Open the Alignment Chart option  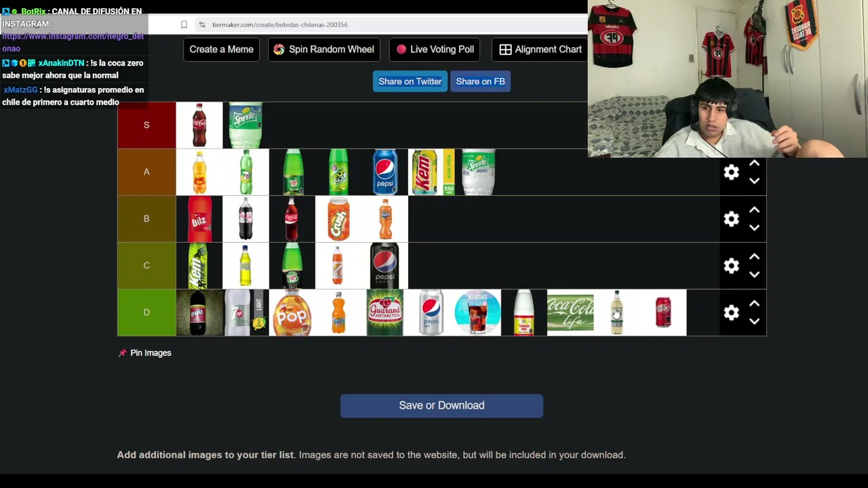click(x=540, y=49)
